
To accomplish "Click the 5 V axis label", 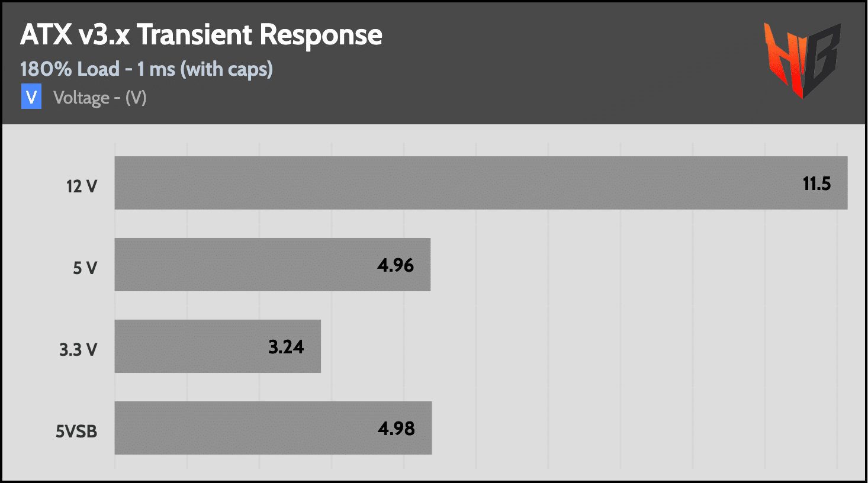I will click(85, 268).
